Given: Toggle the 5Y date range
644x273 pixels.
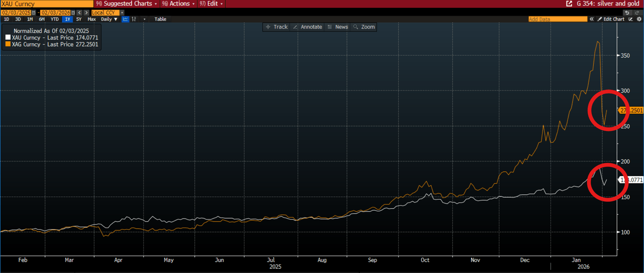Looking at the screenshot, I should (78, 19).
